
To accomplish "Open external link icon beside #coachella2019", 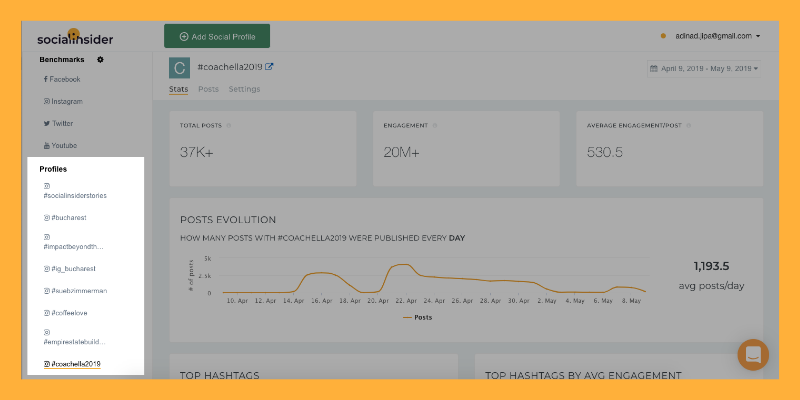I will coord(269,66).
